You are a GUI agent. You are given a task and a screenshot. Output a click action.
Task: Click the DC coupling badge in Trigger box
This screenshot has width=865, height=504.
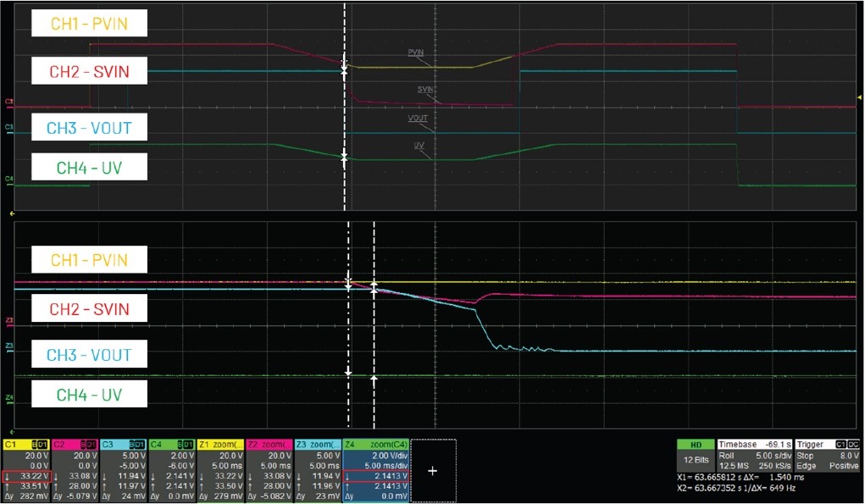(854, 444)
